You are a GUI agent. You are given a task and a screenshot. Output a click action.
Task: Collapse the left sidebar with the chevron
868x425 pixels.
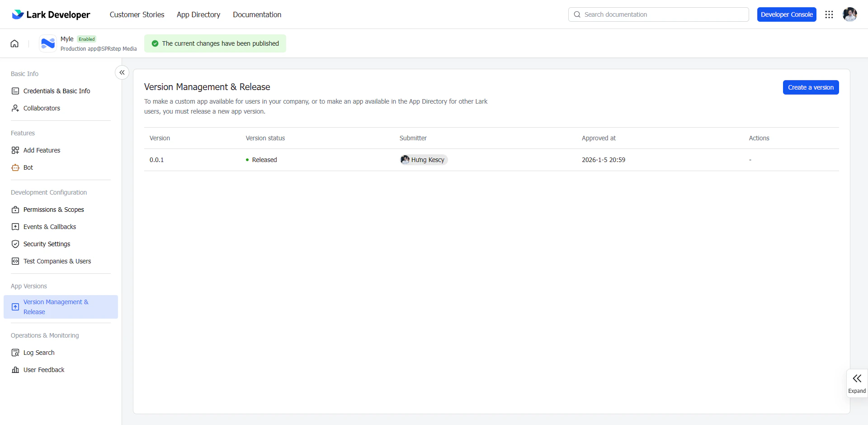pyautogui.click(x=122, y=72)
